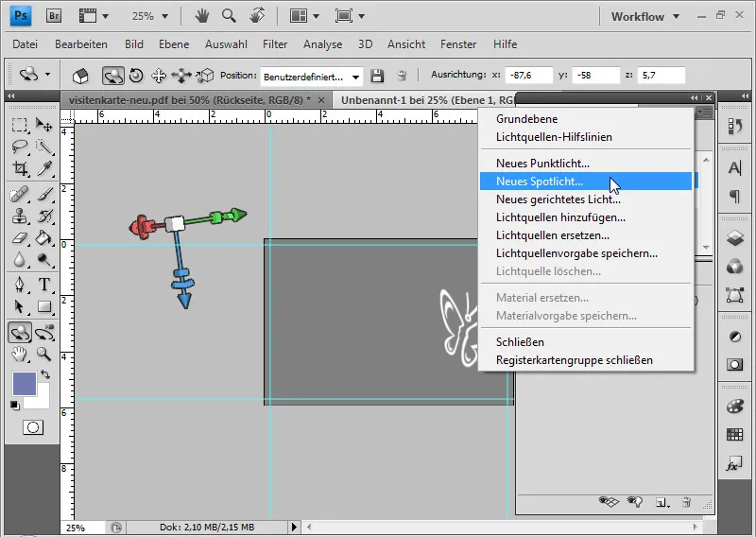756x537 pixels.
Task: Click Registerkartengruppe schließen entry
Action: click(586, 360)
